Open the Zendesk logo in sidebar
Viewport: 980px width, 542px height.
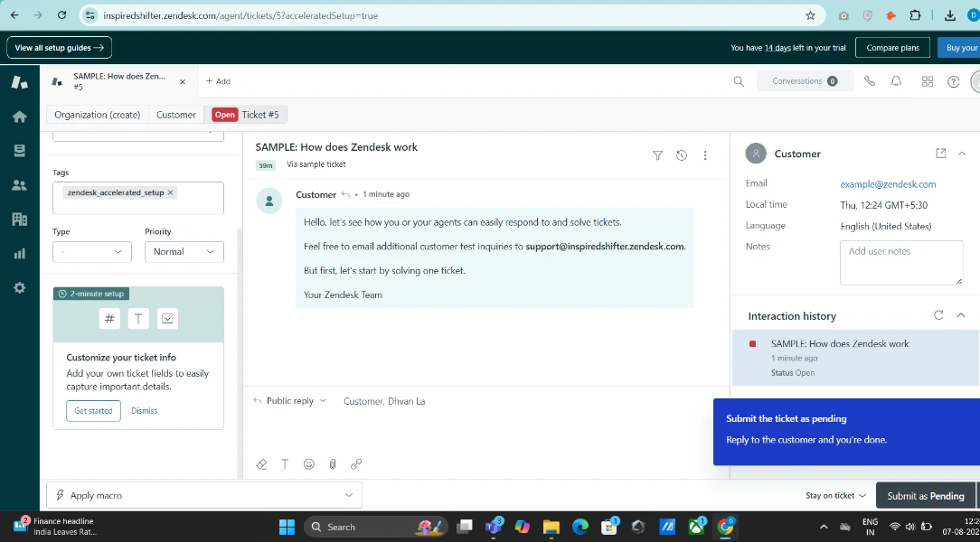[x=19, y=82]
